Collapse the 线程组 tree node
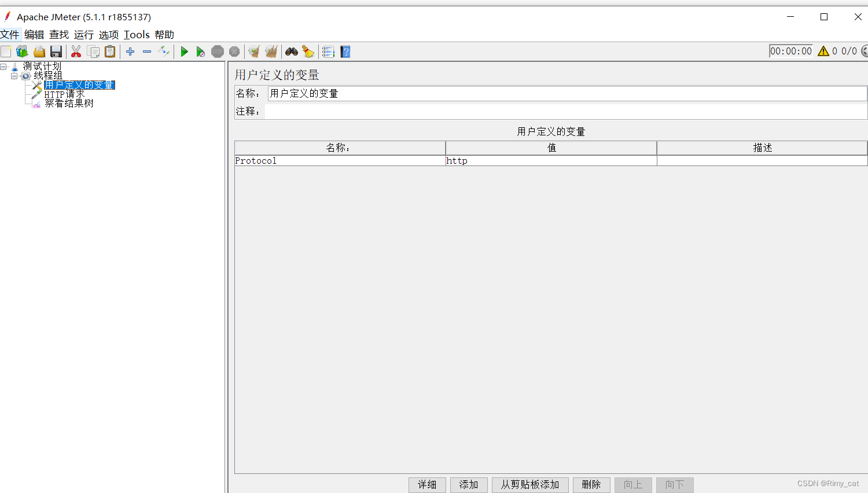 pos(14,76)
